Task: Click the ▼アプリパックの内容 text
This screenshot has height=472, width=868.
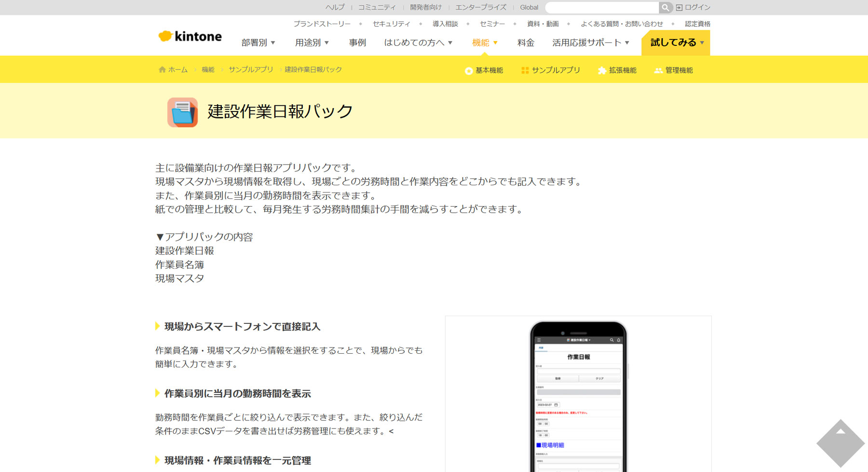Action: [x=204, y=237]
